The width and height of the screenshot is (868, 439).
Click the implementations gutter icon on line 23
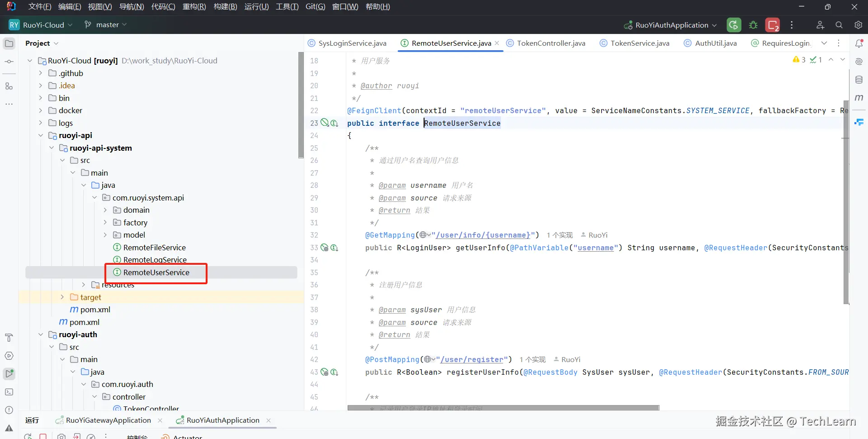coord(334,123)
